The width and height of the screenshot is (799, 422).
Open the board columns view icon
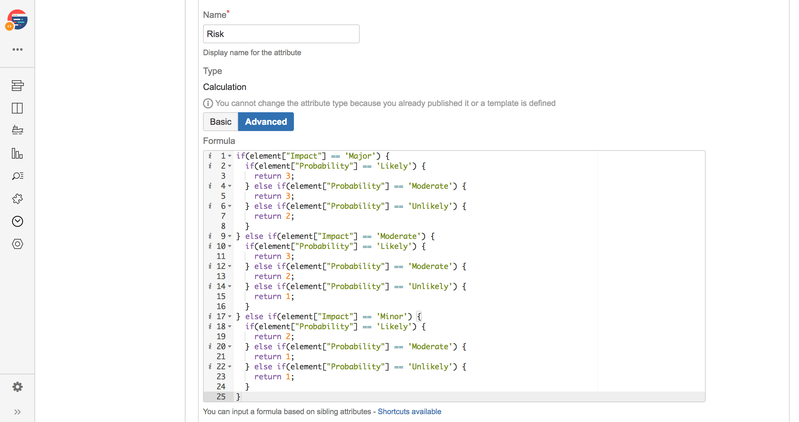pyautogui.click(x=17, y=108)
